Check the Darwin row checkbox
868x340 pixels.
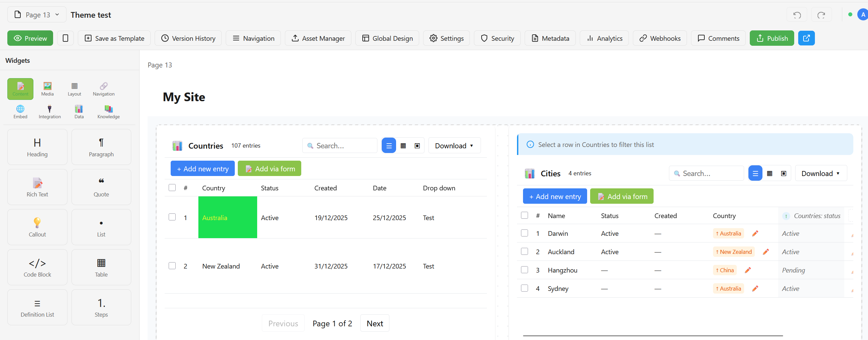(x=524, y=233)
